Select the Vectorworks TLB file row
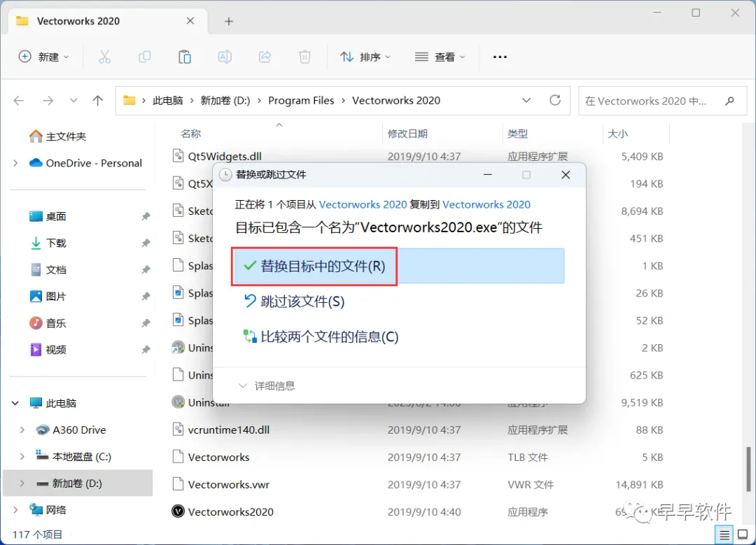 tap(417, 457)
